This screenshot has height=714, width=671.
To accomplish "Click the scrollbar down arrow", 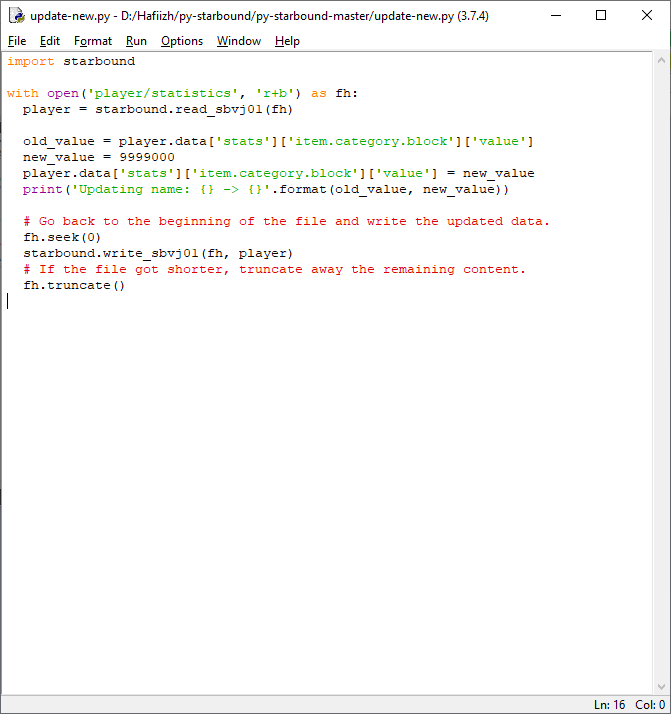I will click(x=661, y=687).
